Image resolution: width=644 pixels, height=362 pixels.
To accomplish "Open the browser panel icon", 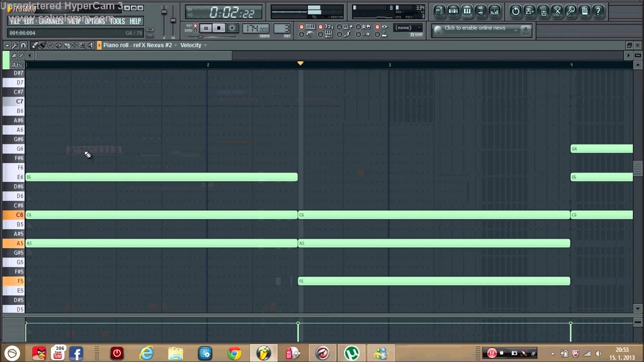I will tap(480, 11).
